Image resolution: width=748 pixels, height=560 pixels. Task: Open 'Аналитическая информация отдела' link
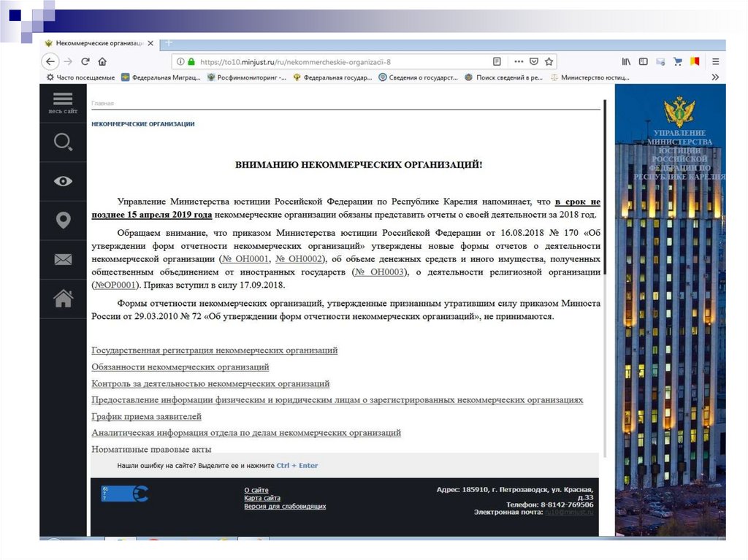point(246,433)
